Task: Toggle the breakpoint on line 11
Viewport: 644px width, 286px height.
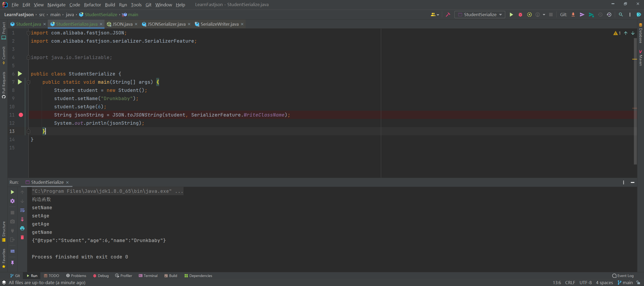Action: tap(21, 115)
